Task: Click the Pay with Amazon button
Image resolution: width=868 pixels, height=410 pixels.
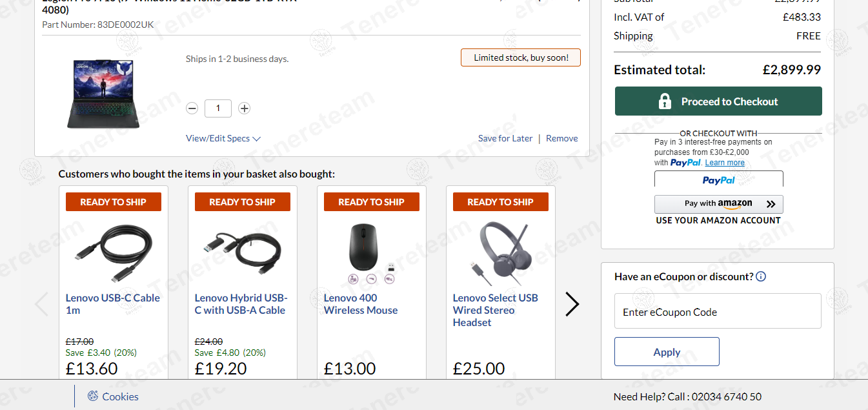Action: [718, 204]
